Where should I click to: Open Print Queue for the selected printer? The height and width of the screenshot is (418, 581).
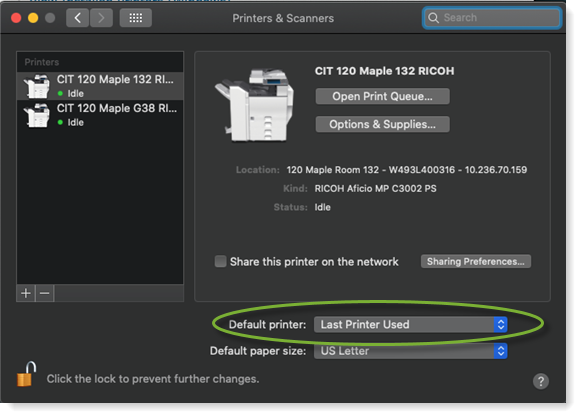click(382, 96)
